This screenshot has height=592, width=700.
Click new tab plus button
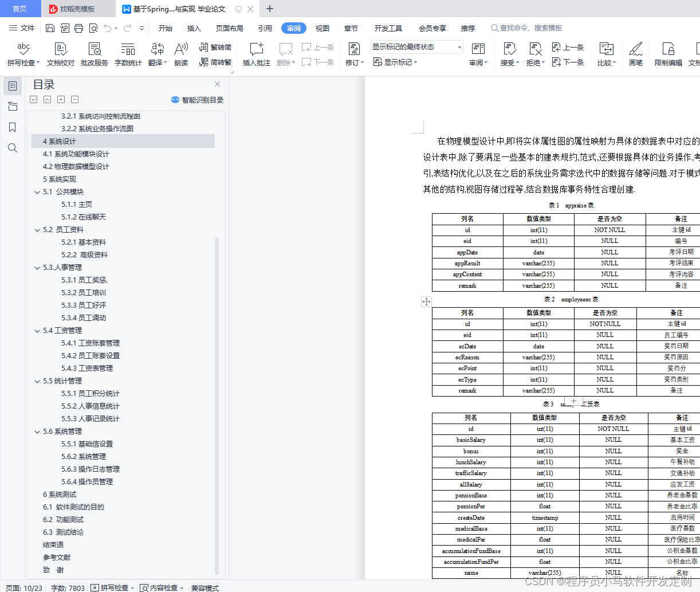(x=270, y=9)
